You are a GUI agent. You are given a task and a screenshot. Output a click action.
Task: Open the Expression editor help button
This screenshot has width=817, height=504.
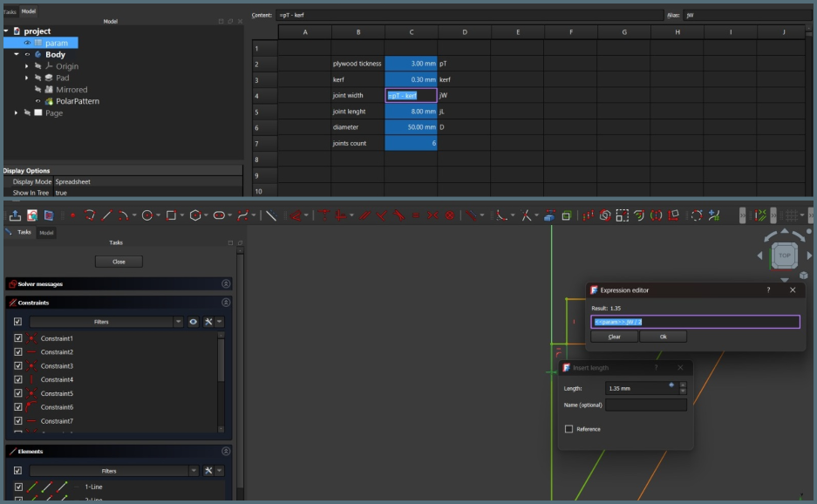tap(768, 289)
